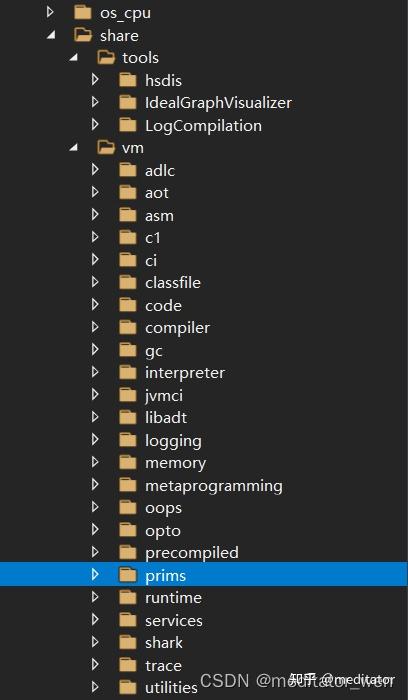
Task: Collapse the share folder tree node
Action: (51, 35)
